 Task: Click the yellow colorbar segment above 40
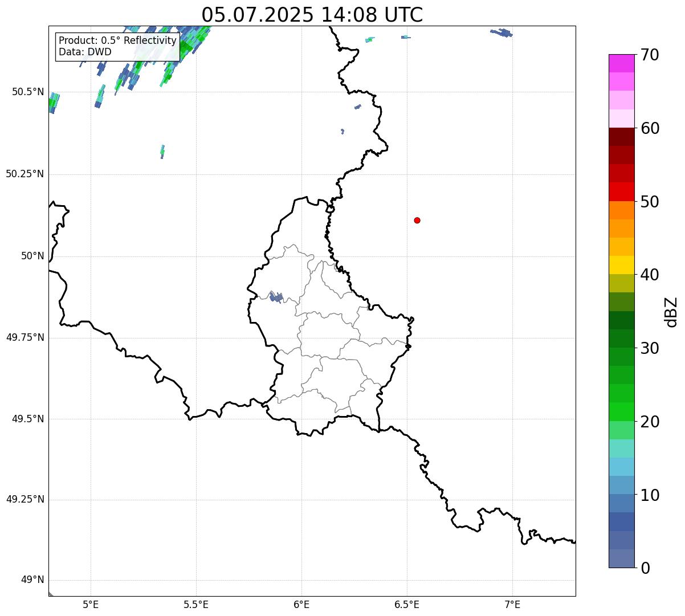(x=622, y=265)
